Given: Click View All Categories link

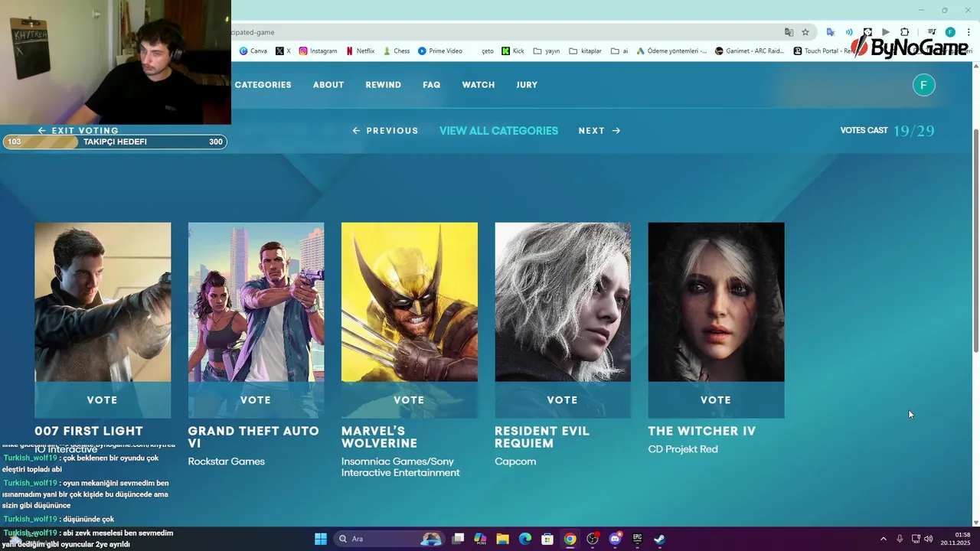Looking at the screenshot, I should (x=498, y=131).
